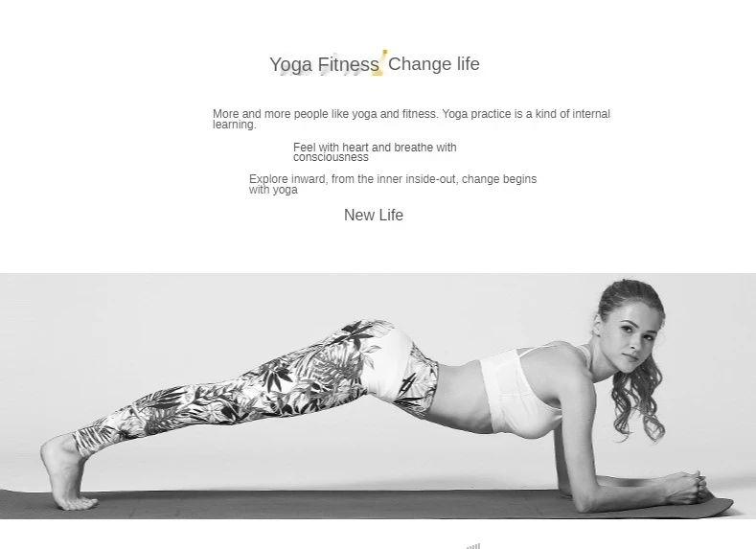756x549 pixels.
Task: Click the signal bars icon at page bottom
Action: [473, 546]
